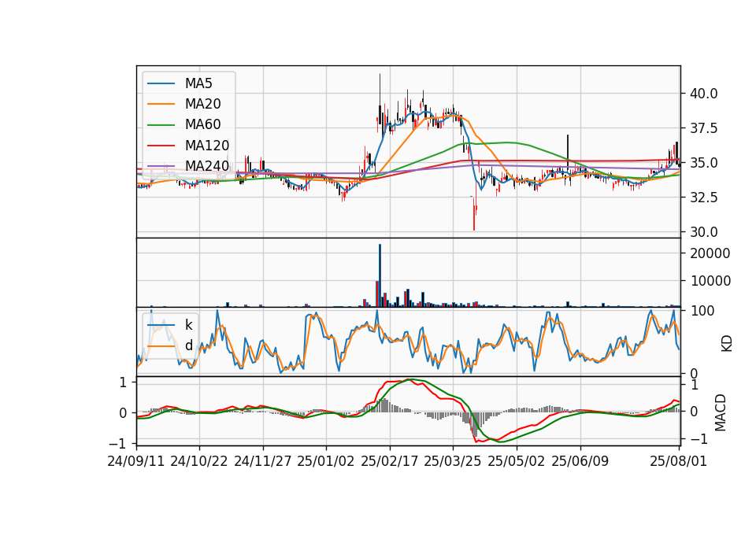The height and width of the screenshot is (543, 756).
Task: Click the KD axis title
Action: pyautogui.click(x=727, y=343)
